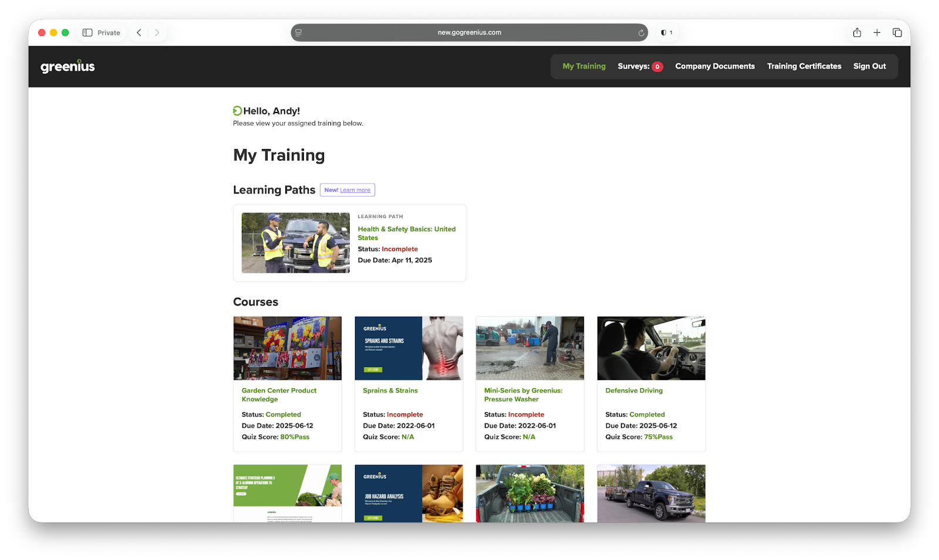Click the Learning Paths heading
The image size is (939, 560).
[x=274, y=190]
